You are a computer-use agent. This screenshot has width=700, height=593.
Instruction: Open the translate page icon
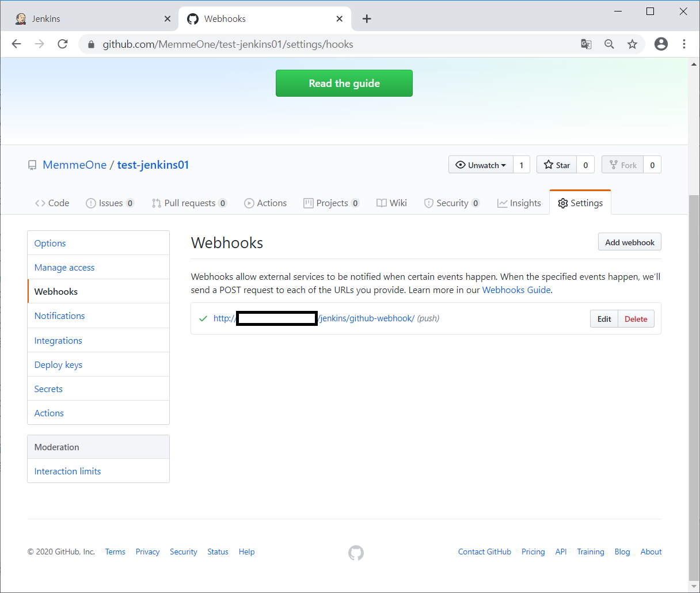[586, 44]
